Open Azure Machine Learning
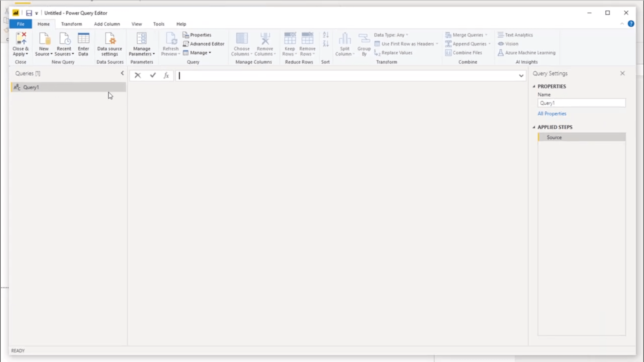 526,53
